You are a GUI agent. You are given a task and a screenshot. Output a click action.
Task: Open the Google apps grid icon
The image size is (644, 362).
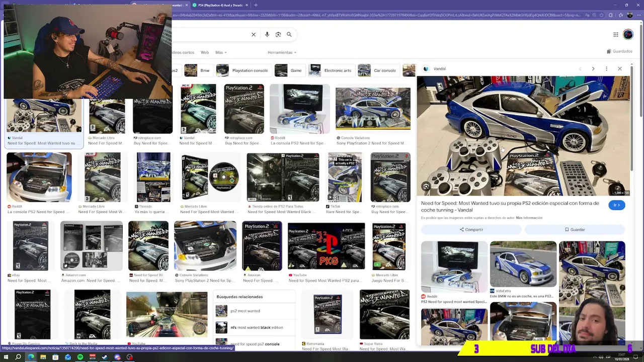point(615,35)
